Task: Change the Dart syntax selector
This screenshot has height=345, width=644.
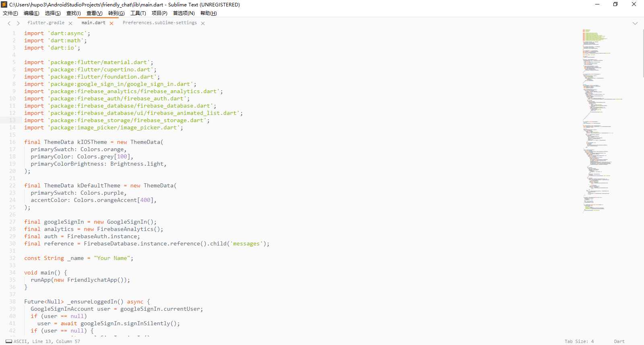Action: (619, 341)
